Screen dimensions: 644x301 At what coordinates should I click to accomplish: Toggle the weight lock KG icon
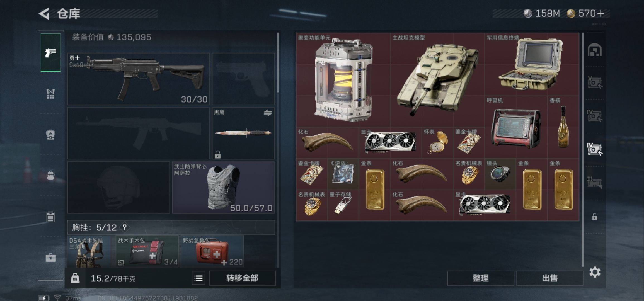(x=75, y=278)
